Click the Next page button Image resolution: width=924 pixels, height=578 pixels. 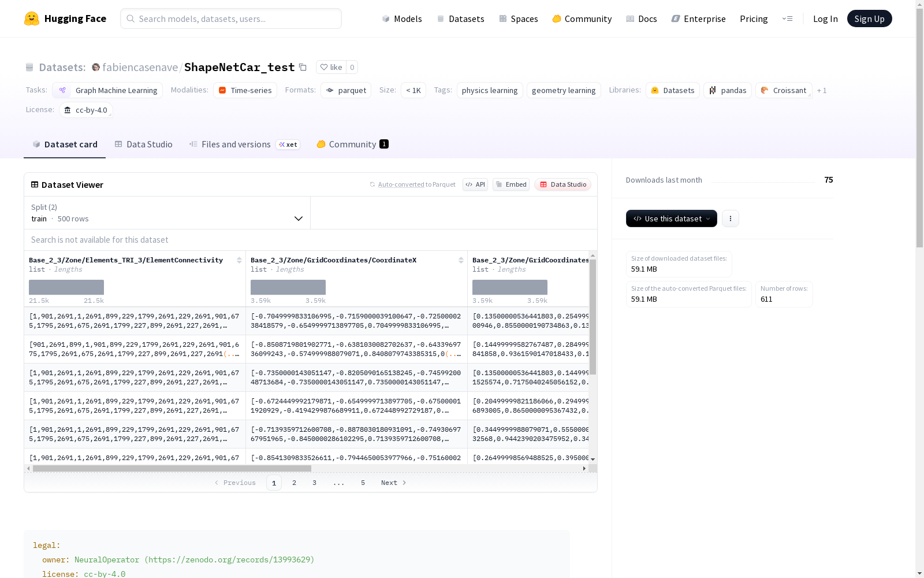tap(394, 483)
